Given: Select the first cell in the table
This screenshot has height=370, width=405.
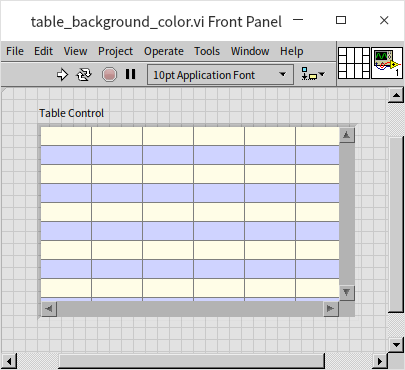Looking at the screenshot, I should (66, 136).
